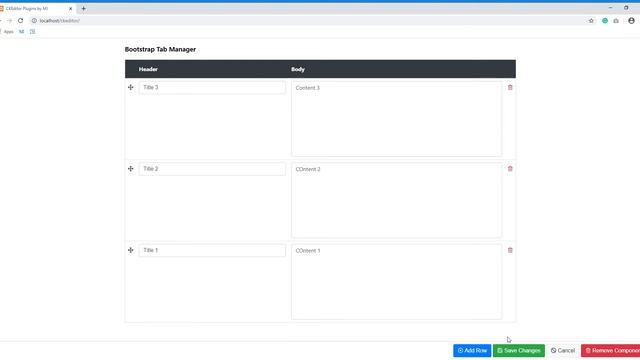Viewport: 640px width, 360px height.
Task: Close the current browser tab
Action: [x=70, y=8]
